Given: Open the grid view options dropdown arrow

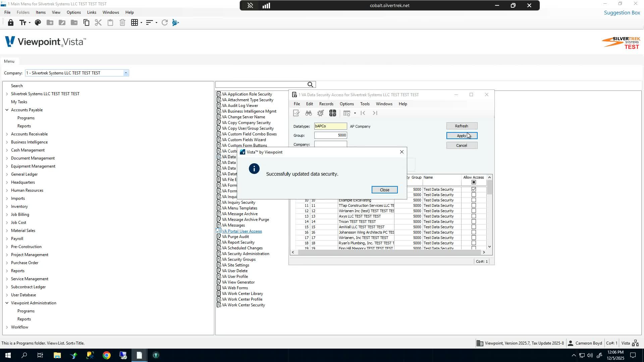Looking at the screenshot, I should point(141,23).
